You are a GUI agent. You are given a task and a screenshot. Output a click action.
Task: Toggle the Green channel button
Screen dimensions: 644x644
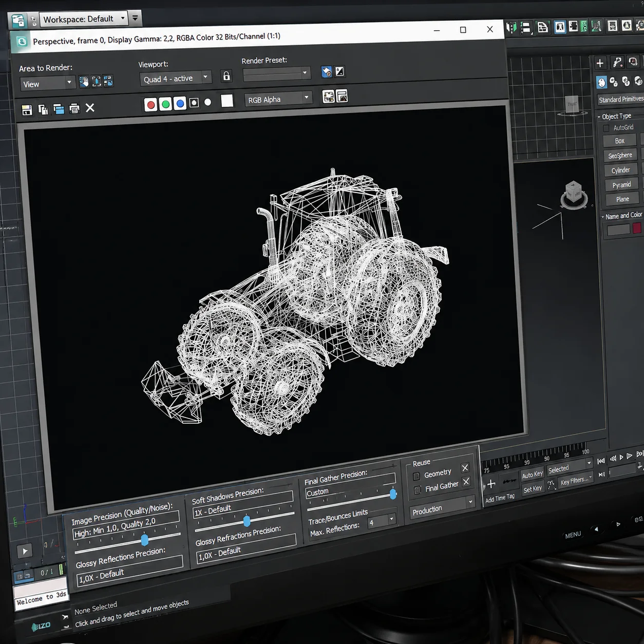point(165,104)
